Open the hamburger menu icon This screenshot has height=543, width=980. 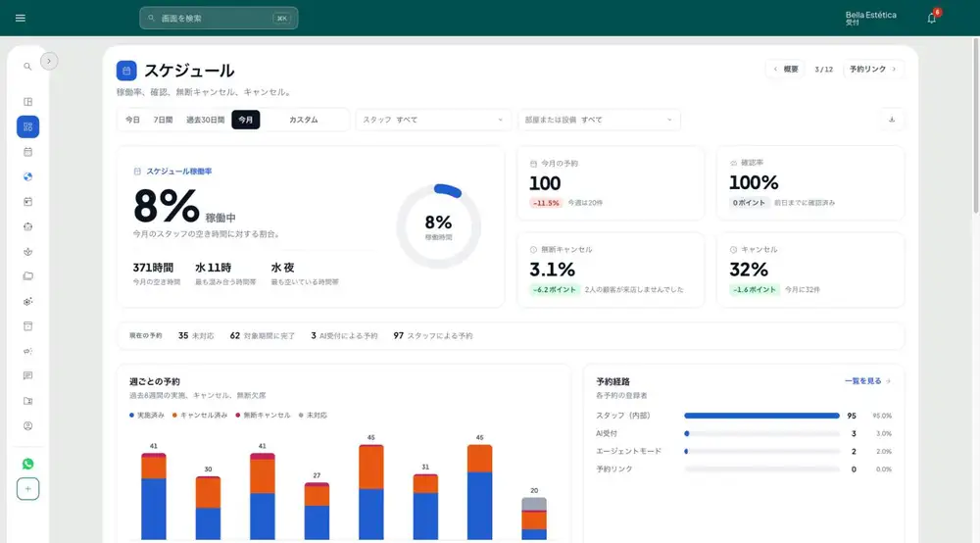click(20, 18)
